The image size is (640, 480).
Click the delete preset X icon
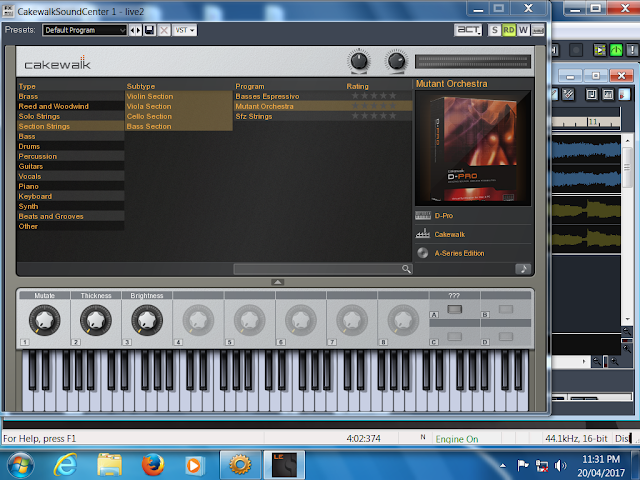click(164, 30)
